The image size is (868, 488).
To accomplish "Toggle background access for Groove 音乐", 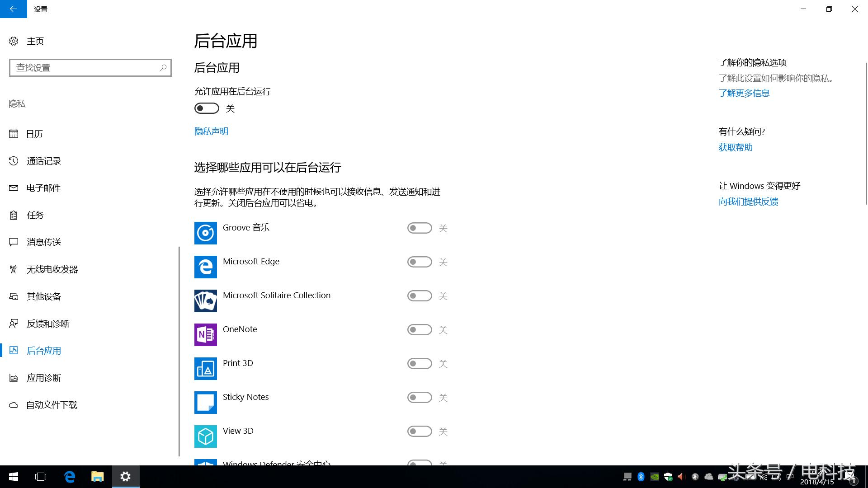I will (x=419, y=228).
